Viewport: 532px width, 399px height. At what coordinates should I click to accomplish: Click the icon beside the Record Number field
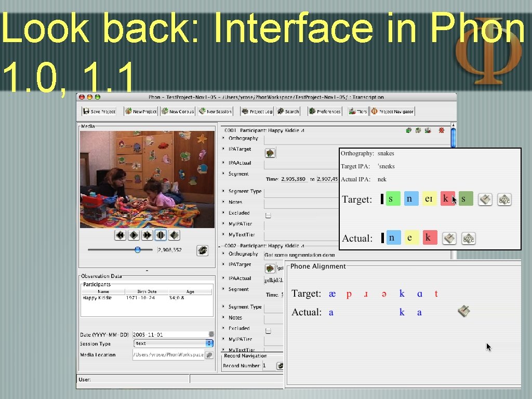(x=280, y=366)
